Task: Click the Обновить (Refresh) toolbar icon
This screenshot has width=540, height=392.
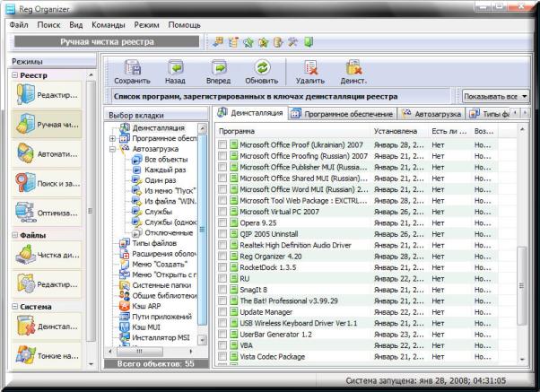Action: 261,65
